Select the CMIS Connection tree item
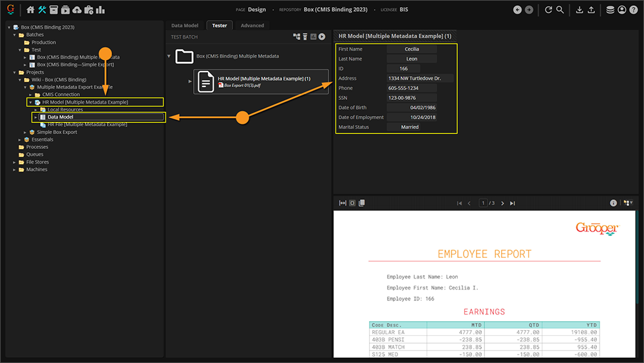 (x=61, y=95)
